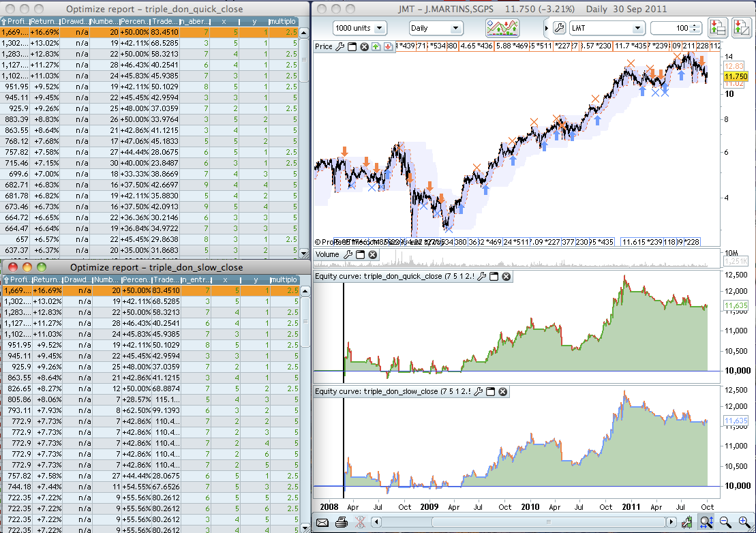This screenshot has height=533, width=756.
Task: Toggle auto-fit zoom magnifier with arrows
Action: pyautogui.click(x=706, y=521)
